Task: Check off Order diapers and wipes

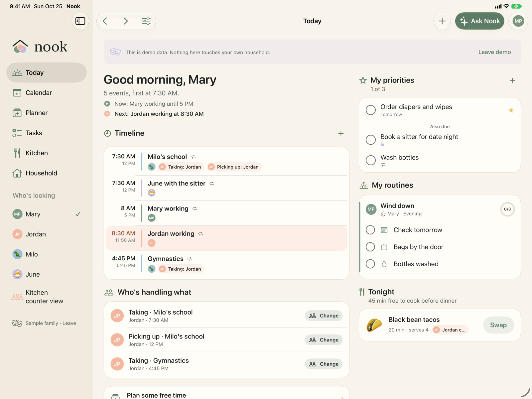Action: tap(370, 110)
